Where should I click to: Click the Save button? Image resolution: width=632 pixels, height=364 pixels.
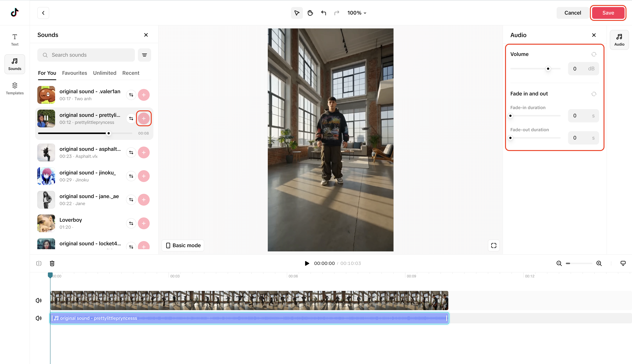[608, 13]
